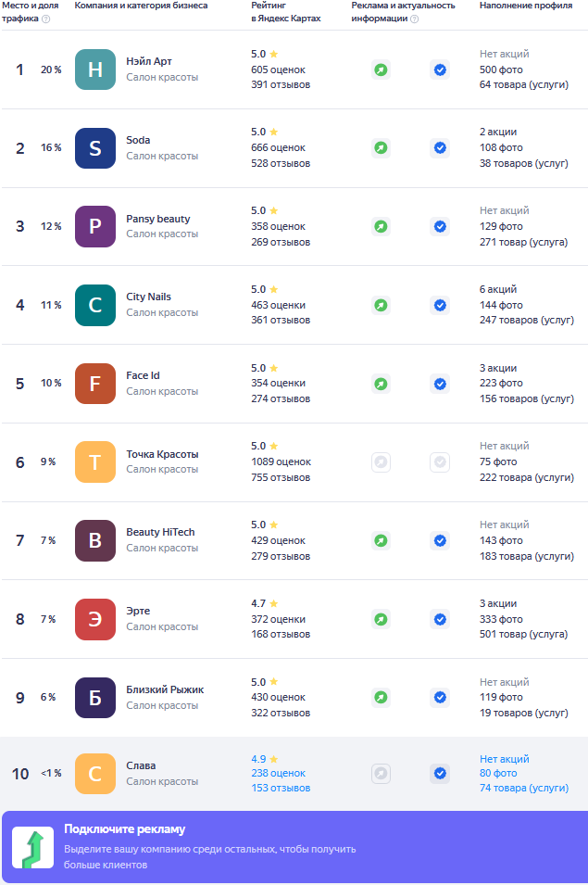Image resolution: width=588 pixels, height=885 pixels.
Task: Click blue verified checkmark badge for Soda
Action: click(440, 148)
